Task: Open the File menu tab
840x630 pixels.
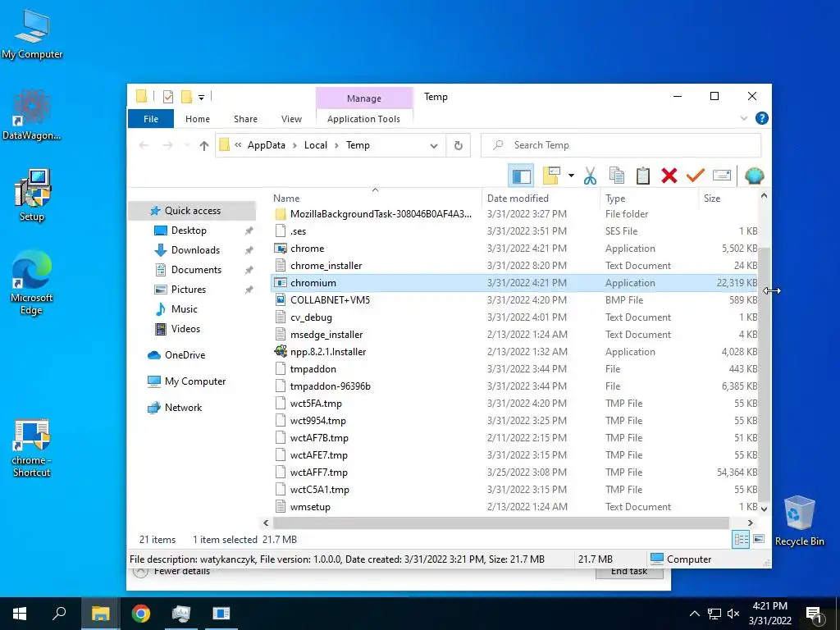Action: pos(151,119)
